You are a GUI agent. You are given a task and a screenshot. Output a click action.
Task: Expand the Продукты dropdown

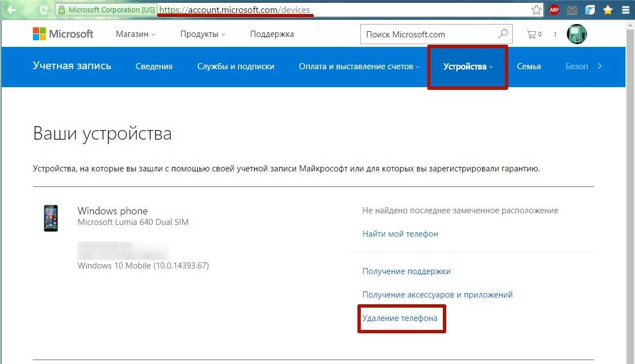(202, 34)
